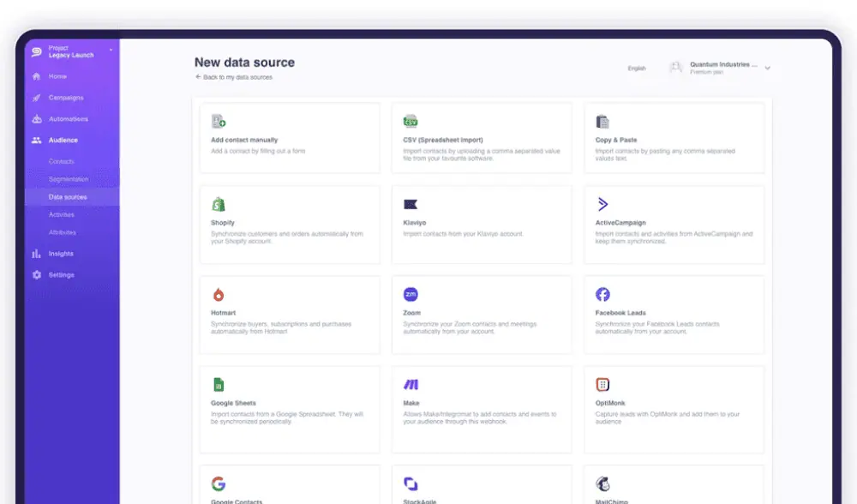The width and height of the screenshot is (857, 504).
Task: Open the English language selector
Action: pos(637,69)
